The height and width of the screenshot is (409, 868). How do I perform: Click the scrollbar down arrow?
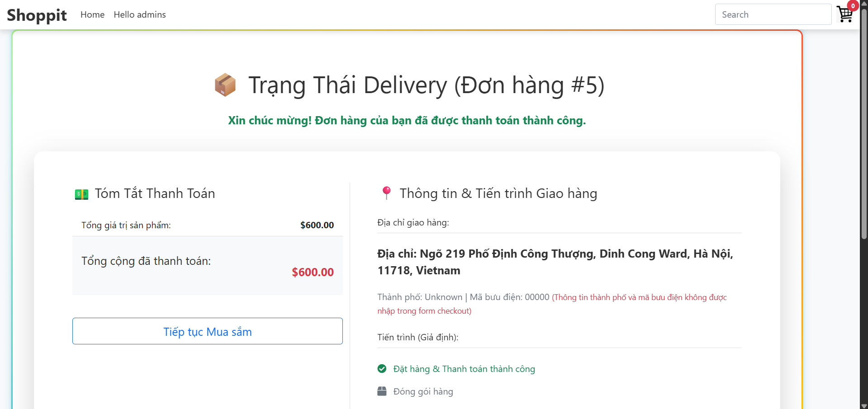pyautogui.click(x=864, y=405)
